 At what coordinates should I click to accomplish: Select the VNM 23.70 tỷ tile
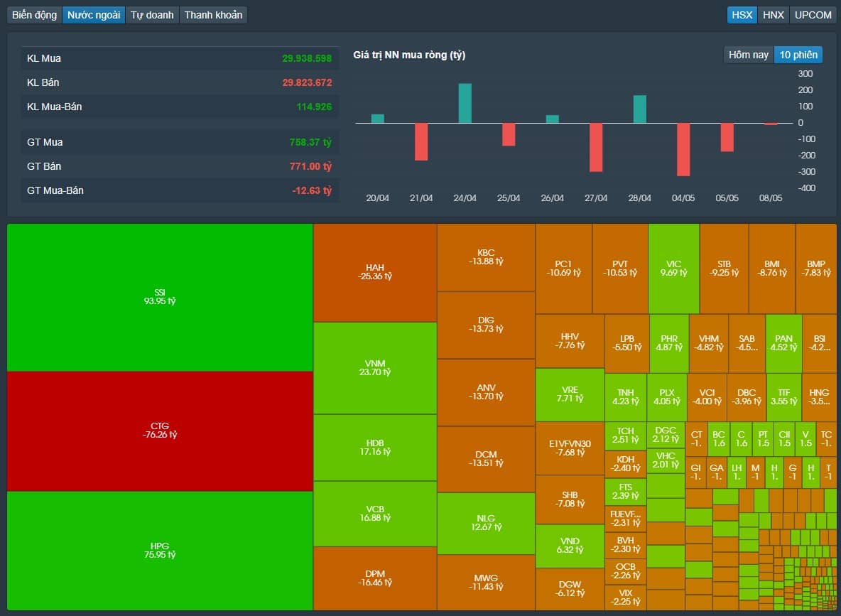pos(375,368)
